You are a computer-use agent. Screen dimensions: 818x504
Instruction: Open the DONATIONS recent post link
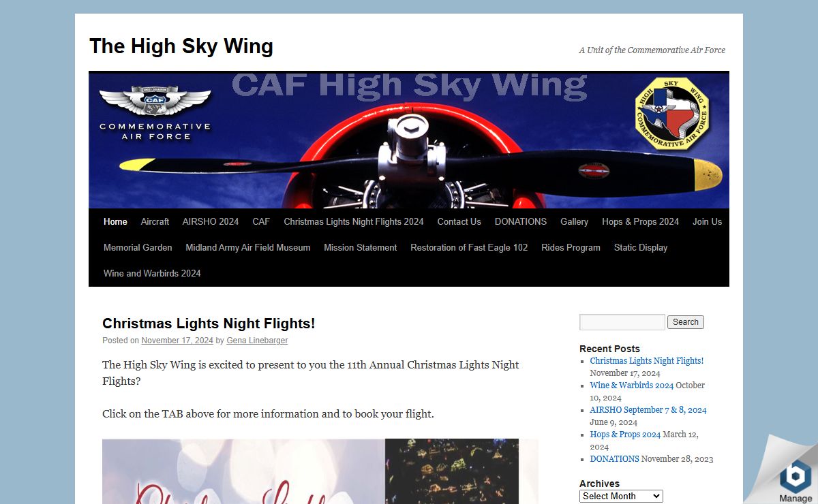pos(615,459)
